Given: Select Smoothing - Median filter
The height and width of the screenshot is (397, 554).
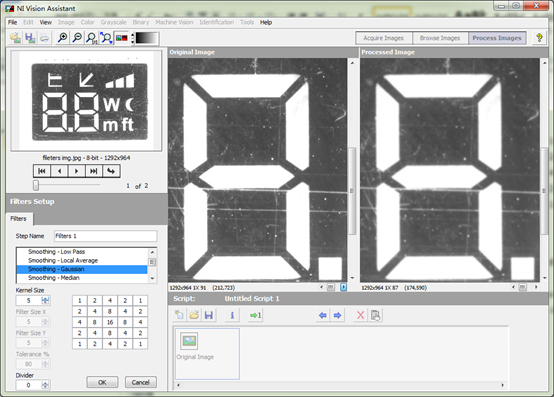Looking at the screenshot, I should pyautogui.click(x=82, y=278).
